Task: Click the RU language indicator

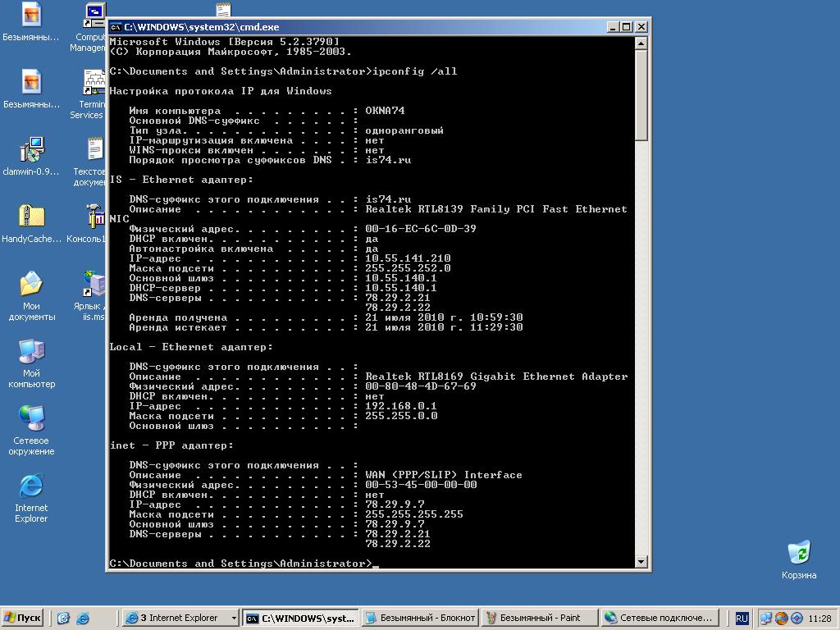Action: (x=742, y=619)
